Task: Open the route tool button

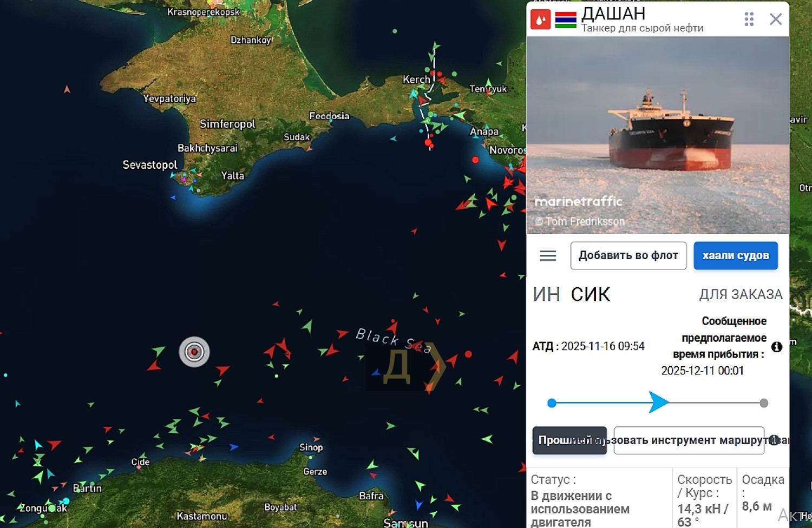Action: [x=689, y=440]
